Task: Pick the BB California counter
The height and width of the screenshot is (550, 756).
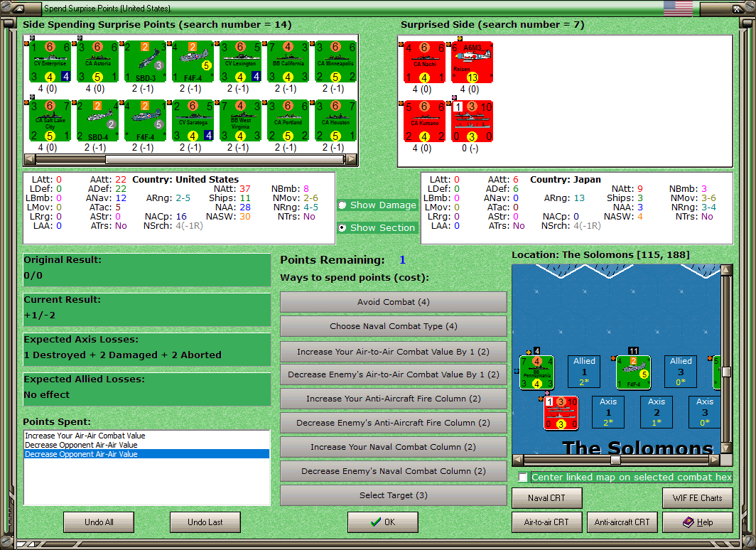Action: pos(288,62)
